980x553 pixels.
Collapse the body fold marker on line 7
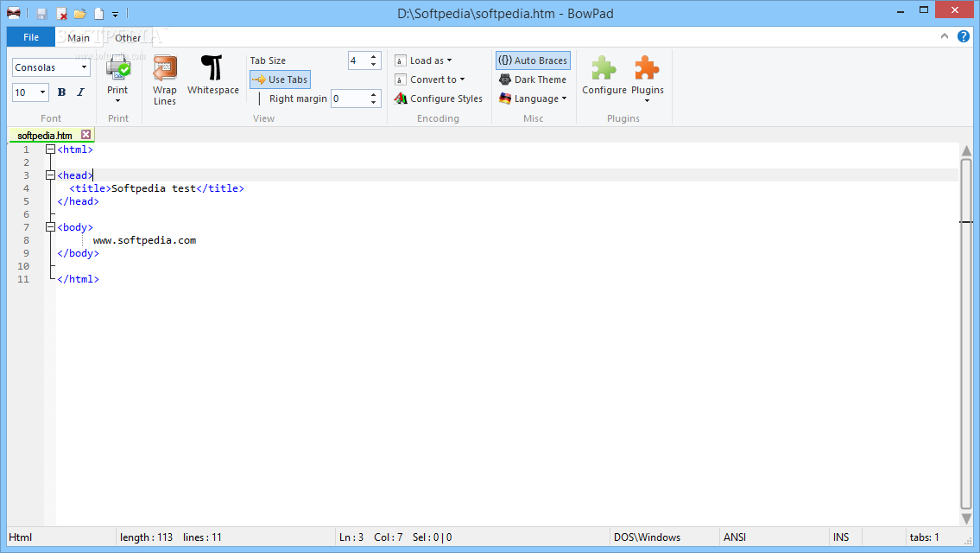51,227
